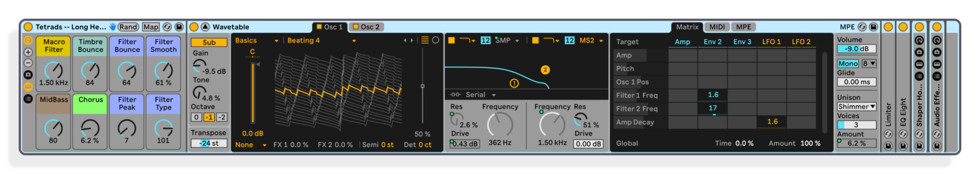Open the Filter 2 type dropdown
980x174 pixels.
click(551, 40)
